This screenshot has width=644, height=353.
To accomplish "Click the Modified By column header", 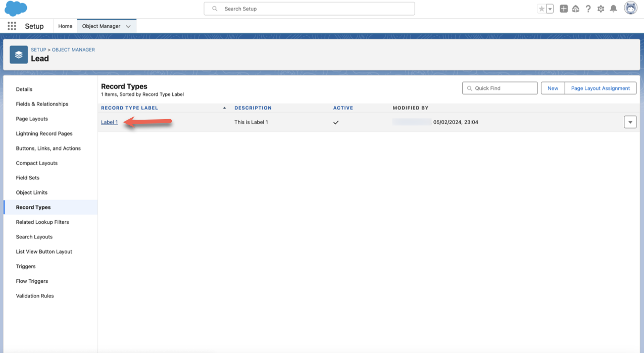I will click(410, 108).
